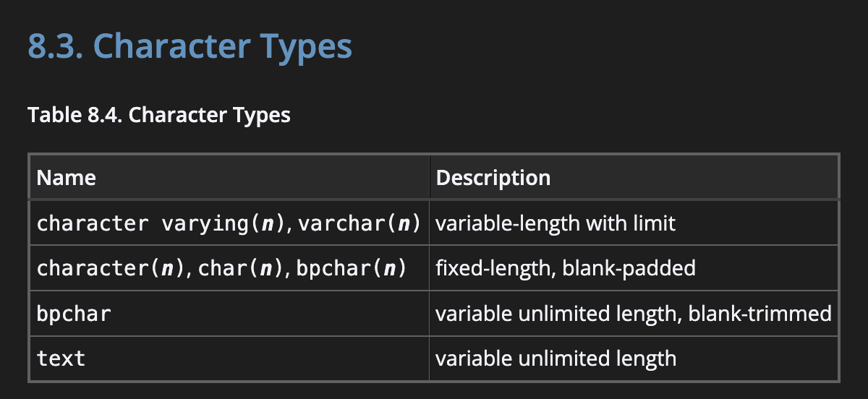The image size is (868, 399).
Task: Click "variable unlimited length, blank-trimmed" description
Action: pos(634,314)
